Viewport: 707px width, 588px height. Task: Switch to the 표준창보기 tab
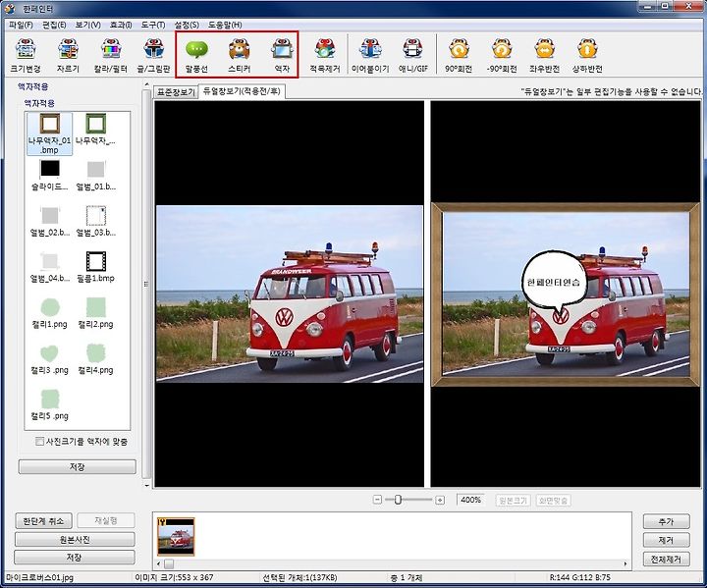pyautogui.click(x=176, y=92)
